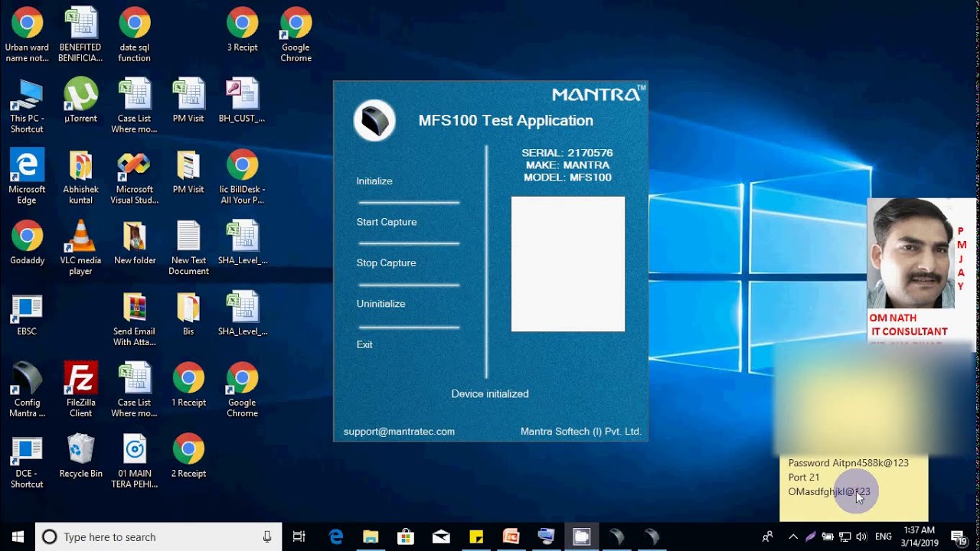The image size is (980, 551).
Task: Click the white fingerprint preview box
Action: 568,264
